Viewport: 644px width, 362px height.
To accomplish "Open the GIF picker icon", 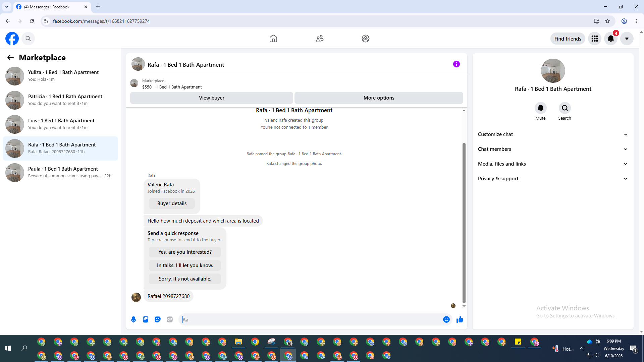I will pyautogui.click(x=170, y=319).
